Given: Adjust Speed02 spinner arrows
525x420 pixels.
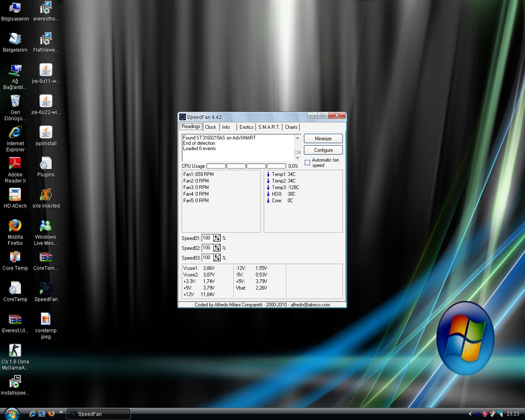Looking at the screenshot, I should tap(217, 248).
